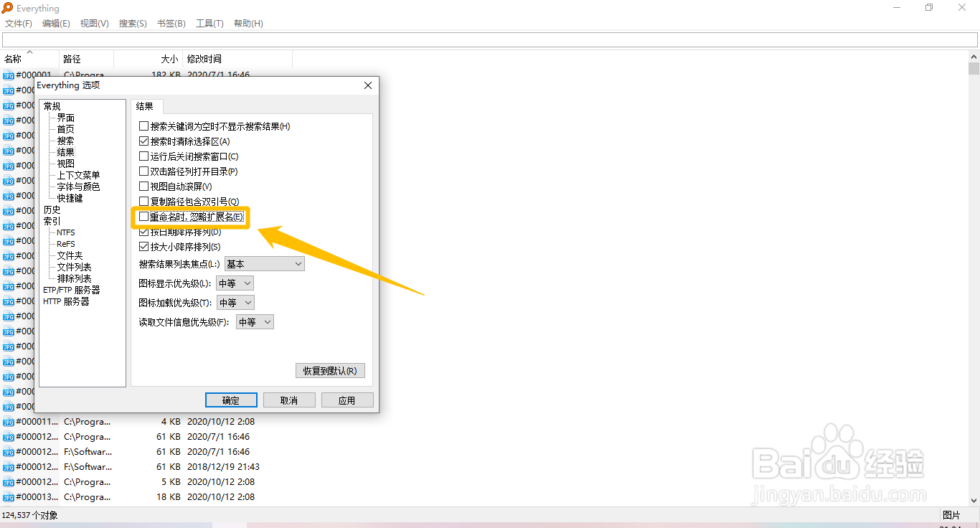Select 视图 in options tree
Viewport: 980px width, 528px height.
pyautogui.click(x=66, y=164)
